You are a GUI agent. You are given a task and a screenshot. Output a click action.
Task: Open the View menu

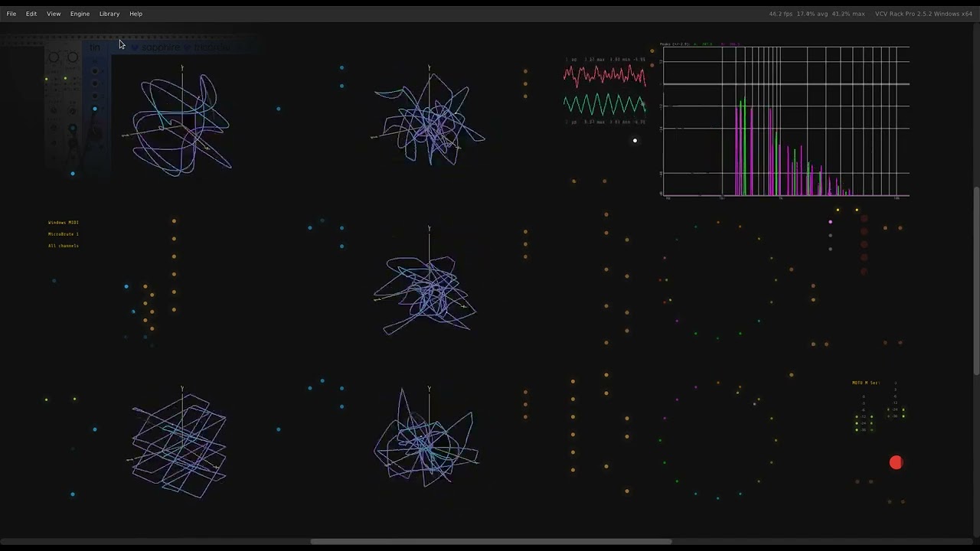54,14
